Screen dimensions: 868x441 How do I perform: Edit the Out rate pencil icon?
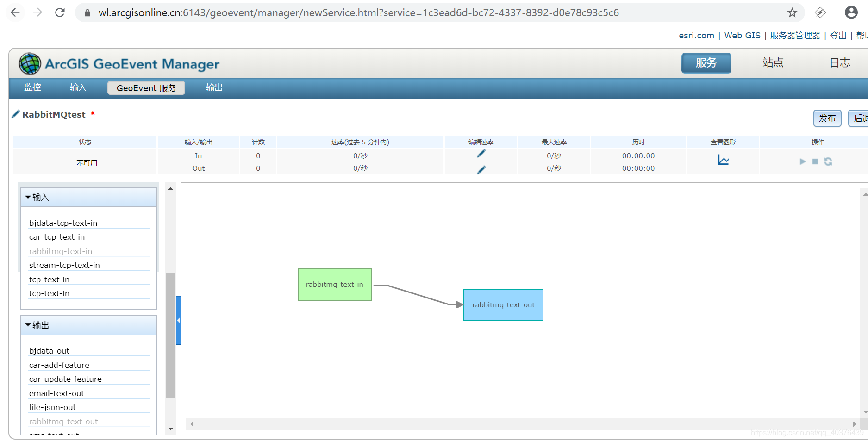coord(481,170)
